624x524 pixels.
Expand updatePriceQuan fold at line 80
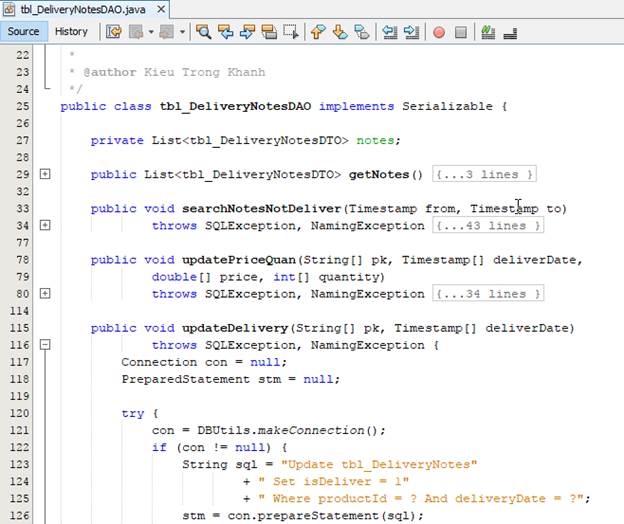tap(45, 293)
